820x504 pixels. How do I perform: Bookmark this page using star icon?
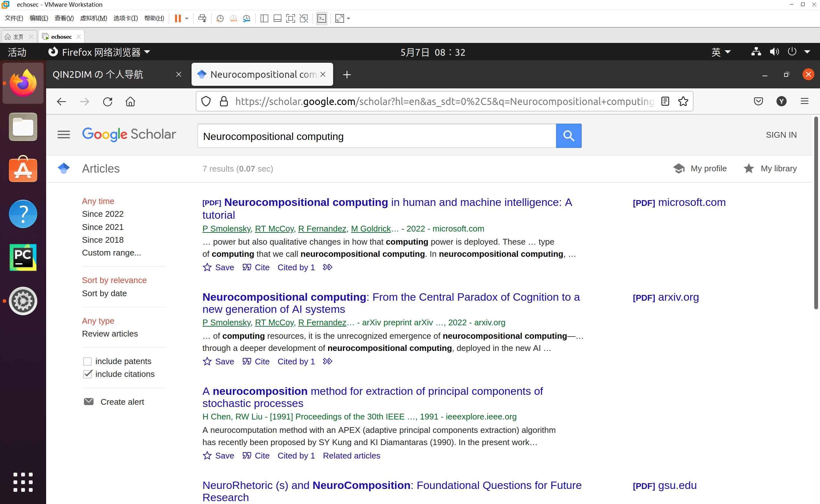pyautogui.click(x=683, y=101)
